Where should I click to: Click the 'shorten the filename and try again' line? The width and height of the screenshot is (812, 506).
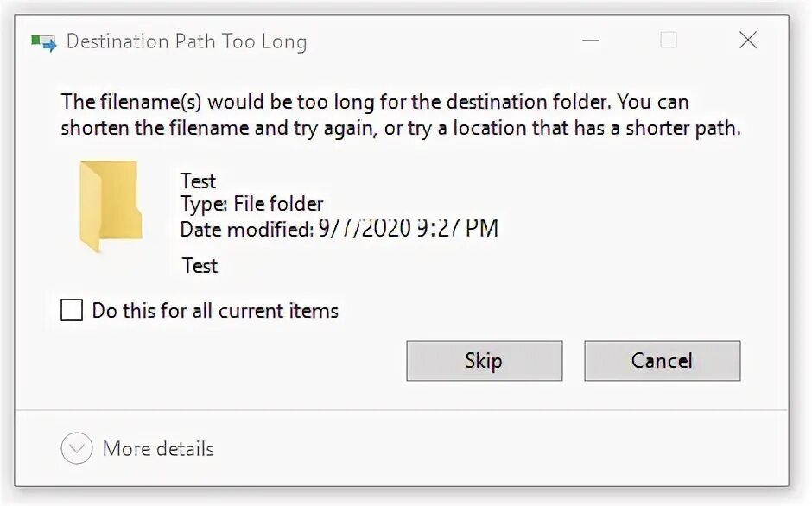click(401, 129)
